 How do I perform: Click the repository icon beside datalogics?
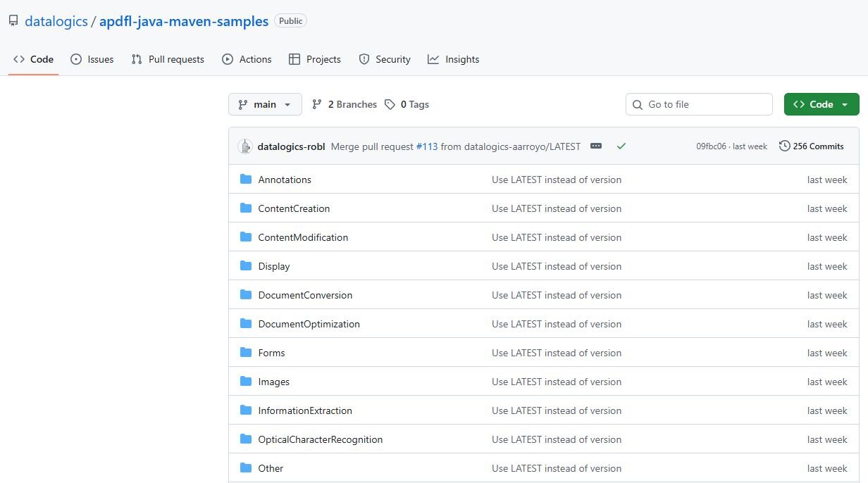click(x=13, y=21)
